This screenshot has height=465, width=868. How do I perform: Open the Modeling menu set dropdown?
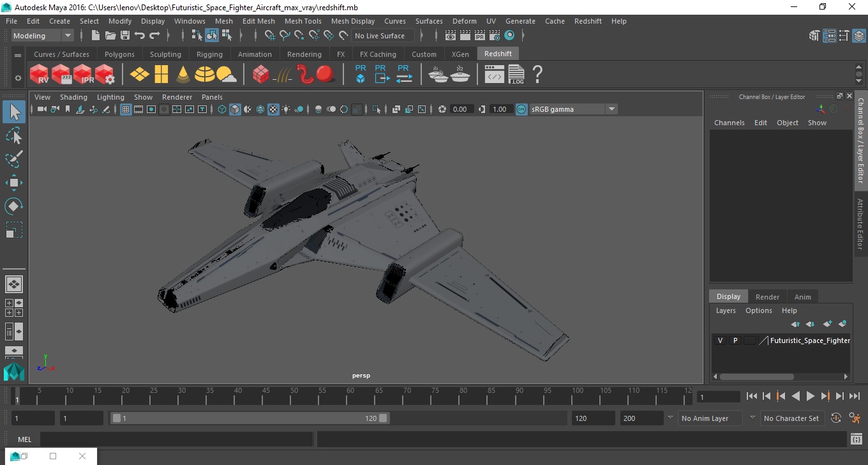click(43, 36)
